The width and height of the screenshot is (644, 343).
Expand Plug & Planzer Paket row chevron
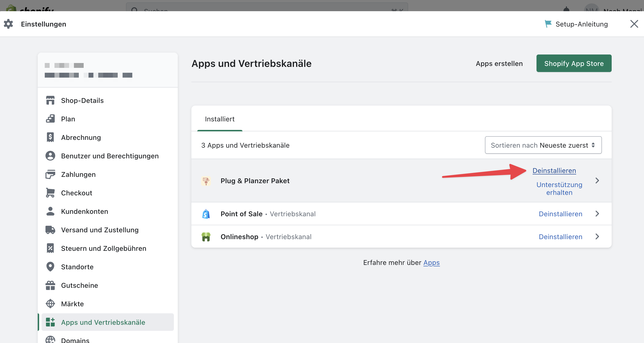(597, 181)
